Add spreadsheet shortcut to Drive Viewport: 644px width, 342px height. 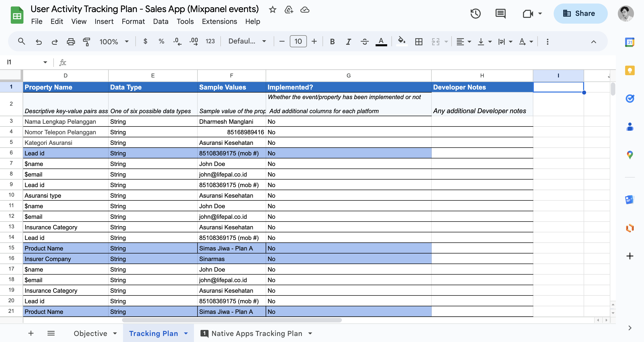coord(289,10)
